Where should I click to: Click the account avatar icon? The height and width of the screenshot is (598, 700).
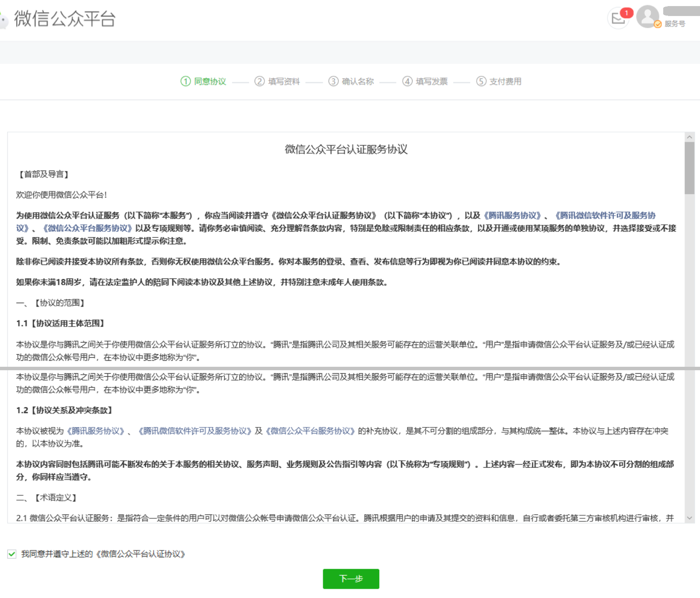click(648, 16)
